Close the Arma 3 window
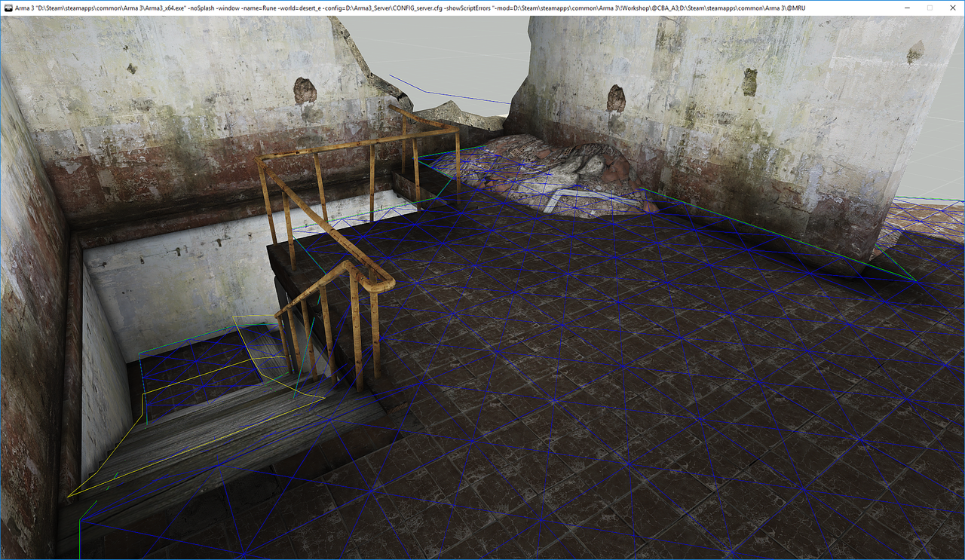Image resolution: width=965 pixels, height=560 pixels. 953,8
